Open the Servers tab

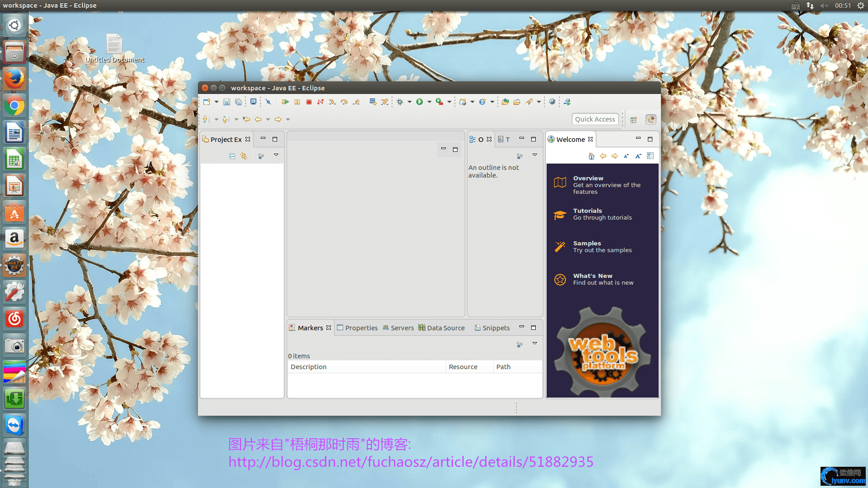click(398, 328)
